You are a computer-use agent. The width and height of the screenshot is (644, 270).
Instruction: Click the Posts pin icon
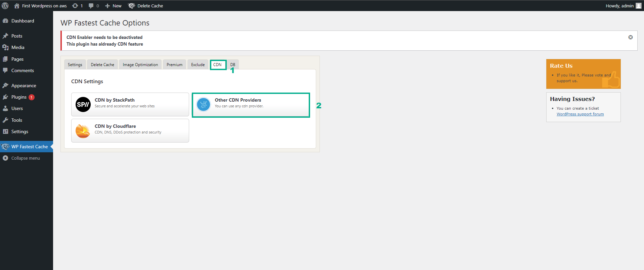tap(5, 36)
